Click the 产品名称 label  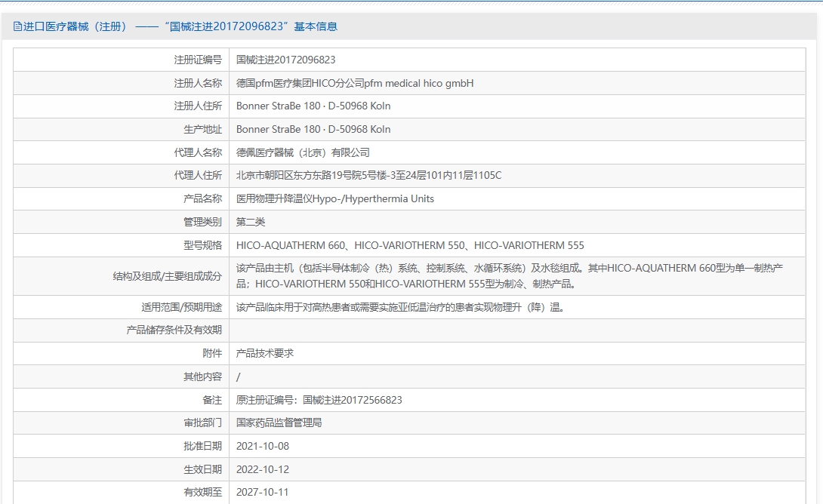[x=202, y=198]
